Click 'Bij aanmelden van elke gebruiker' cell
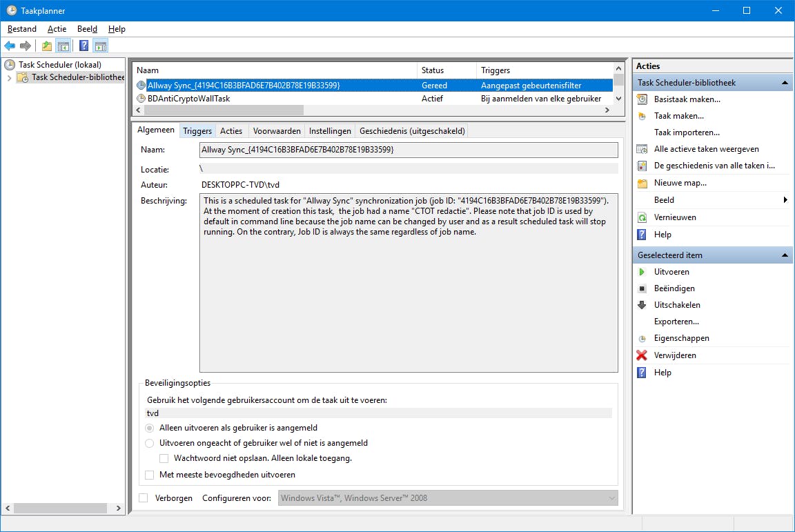Viewport: 795px width, 532px height. 541,99
